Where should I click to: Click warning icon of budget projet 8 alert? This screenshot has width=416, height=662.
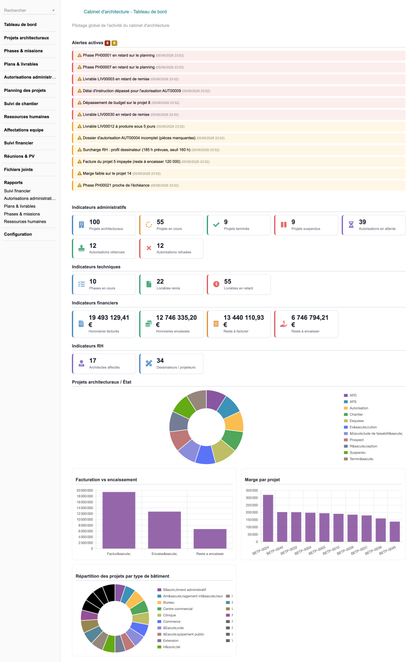point(79,103)
